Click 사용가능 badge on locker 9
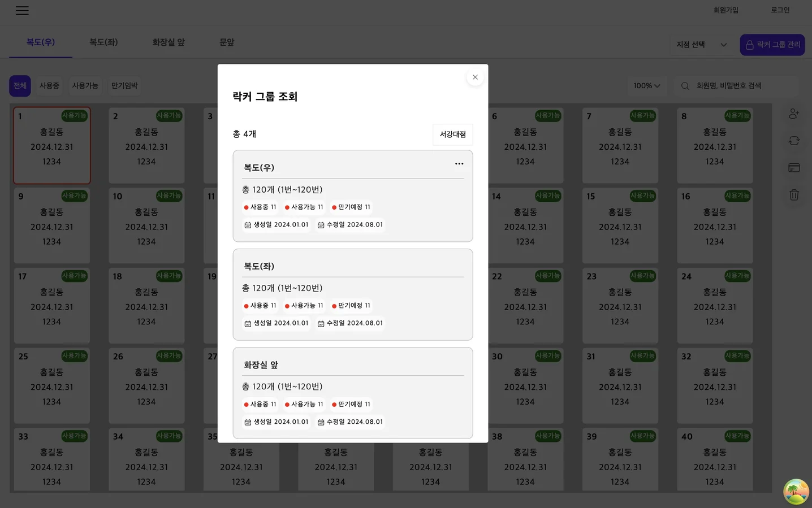Viewport: 812px width, 508px height. [x=74, y=196]
